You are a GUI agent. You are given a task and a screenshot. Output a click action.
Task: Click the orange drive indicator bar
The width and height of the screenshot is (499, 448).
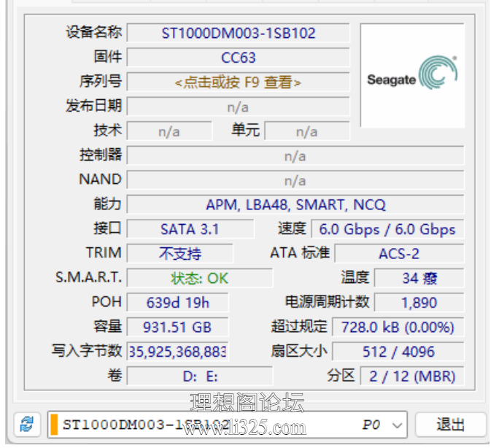(53, 424)
